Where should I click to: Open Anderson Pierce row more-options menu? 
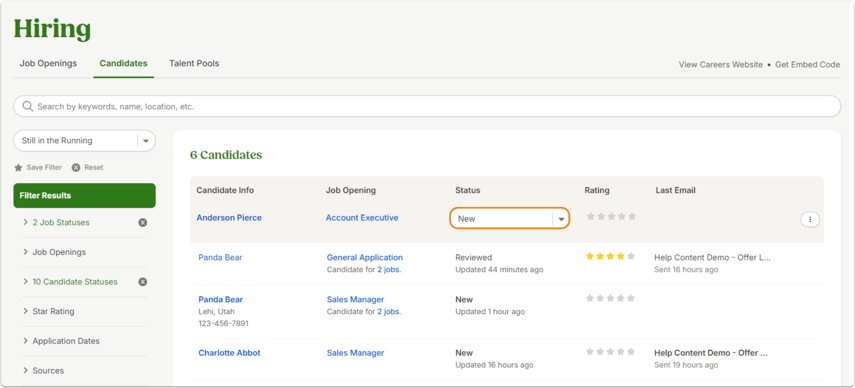pyautogui.click(x=810, y=219)
